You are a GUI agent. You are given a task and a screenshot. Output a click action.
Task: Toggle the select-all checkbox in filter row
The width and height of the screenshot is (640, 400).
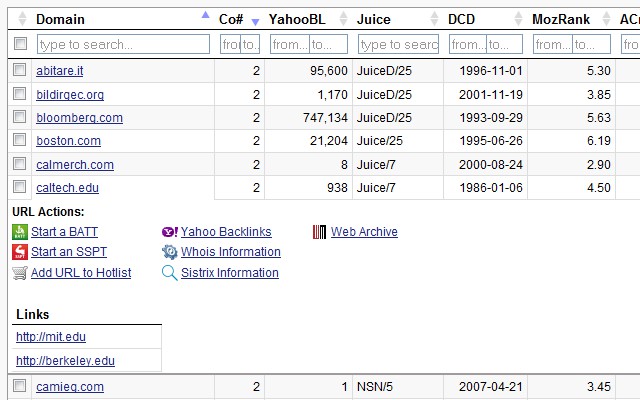coord(20,43)
